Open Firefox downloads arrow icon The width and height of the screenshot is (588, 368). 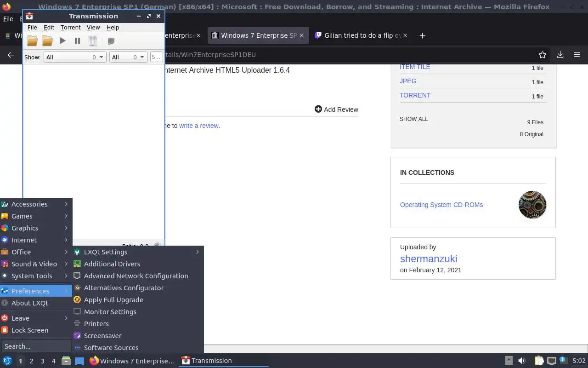point(560,55)
